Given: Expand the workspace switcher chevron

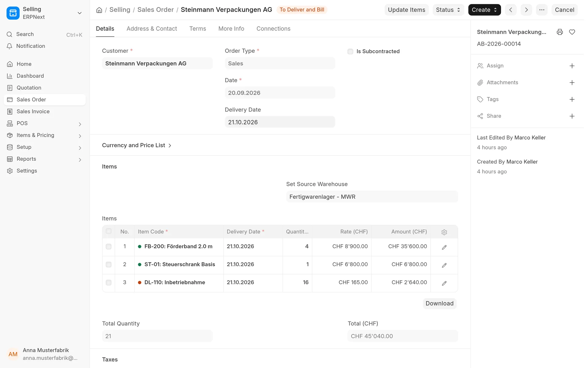Looking at the screenshot, I should pyautogui.click(x=80, y=13).
